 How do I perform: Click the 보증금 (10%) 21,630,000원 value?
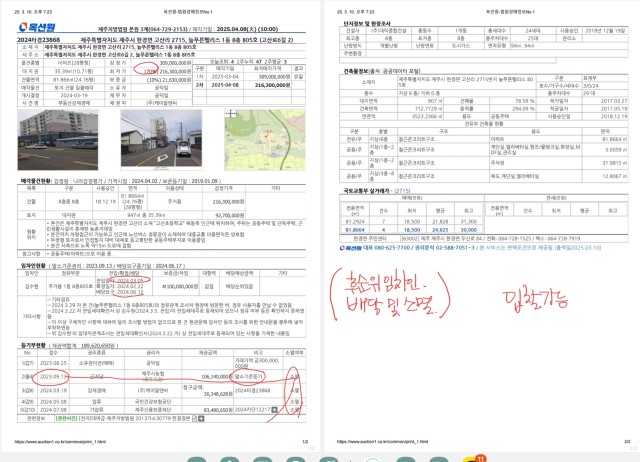(x=169, y=80)
